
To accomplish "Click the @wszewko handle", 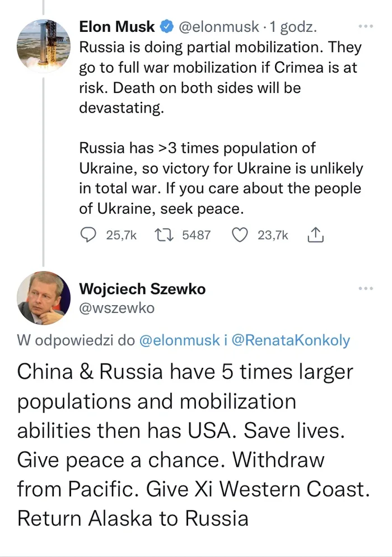I will pos(116,308).
